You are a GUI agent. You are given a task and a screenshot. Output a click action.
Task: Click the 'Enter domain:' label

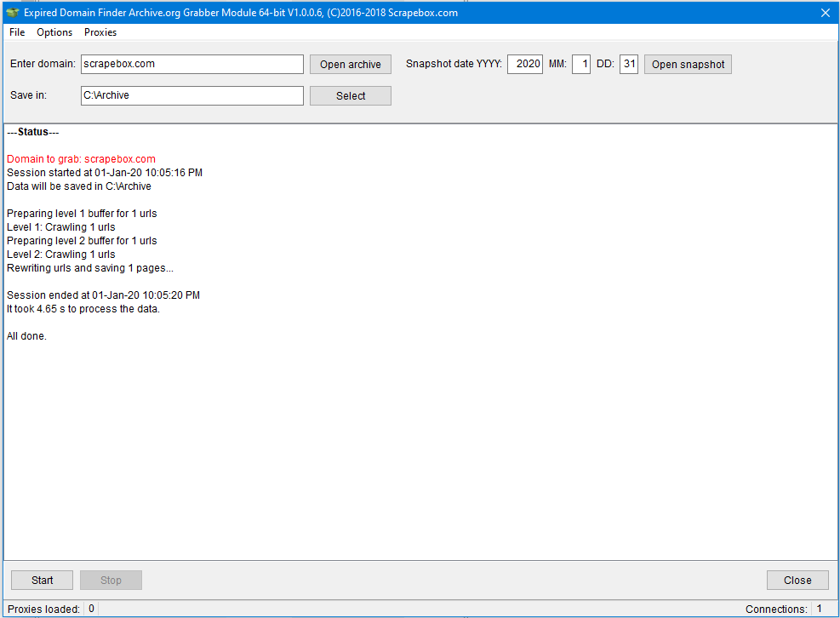tap(43, 64)
